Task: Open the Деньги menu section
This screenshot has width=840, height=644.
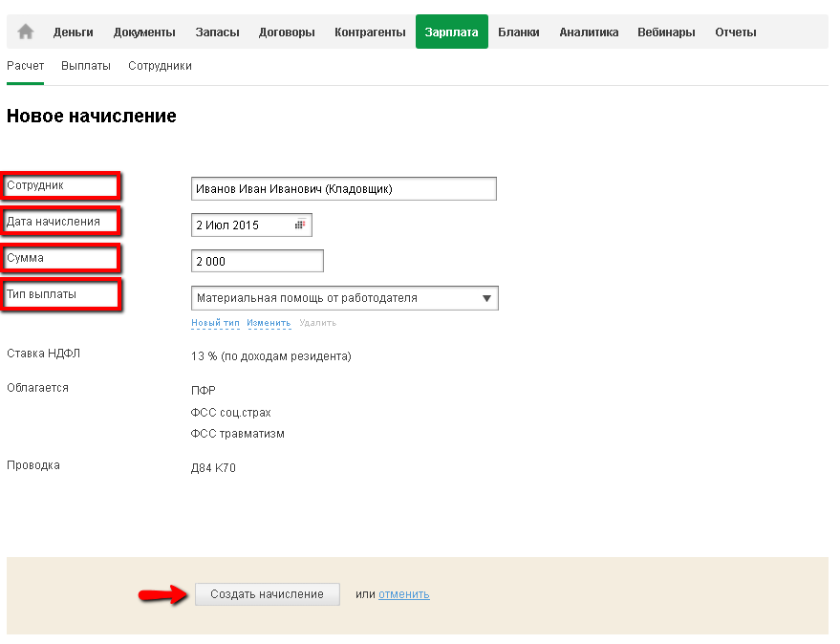Action: click(74, 32)
